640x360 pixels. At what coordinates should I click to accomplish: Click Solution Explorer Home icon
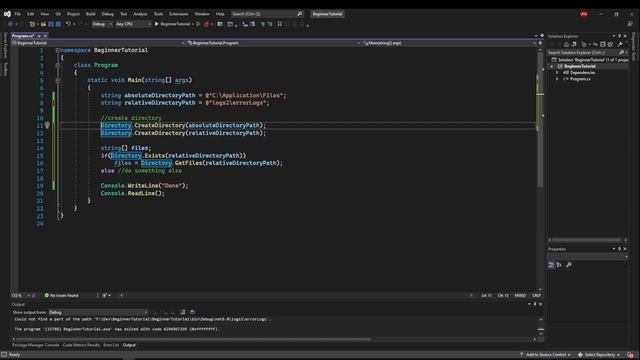coord(566,44)
